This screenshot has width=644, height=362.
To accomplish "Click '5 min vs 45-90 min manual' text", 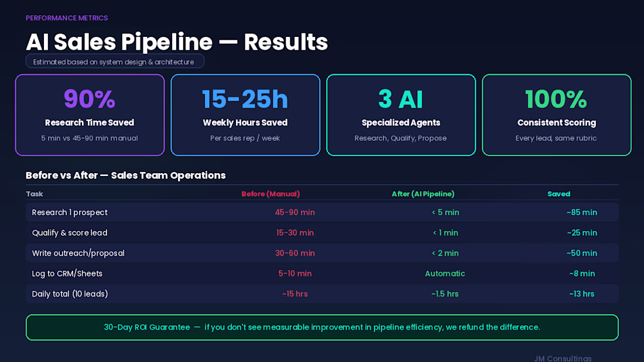I will pyautogui.click(x=90, y=139).
